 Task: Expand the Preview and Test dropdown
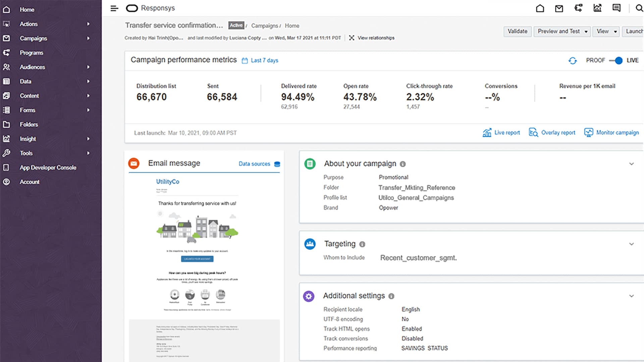(x=562, y=31)
